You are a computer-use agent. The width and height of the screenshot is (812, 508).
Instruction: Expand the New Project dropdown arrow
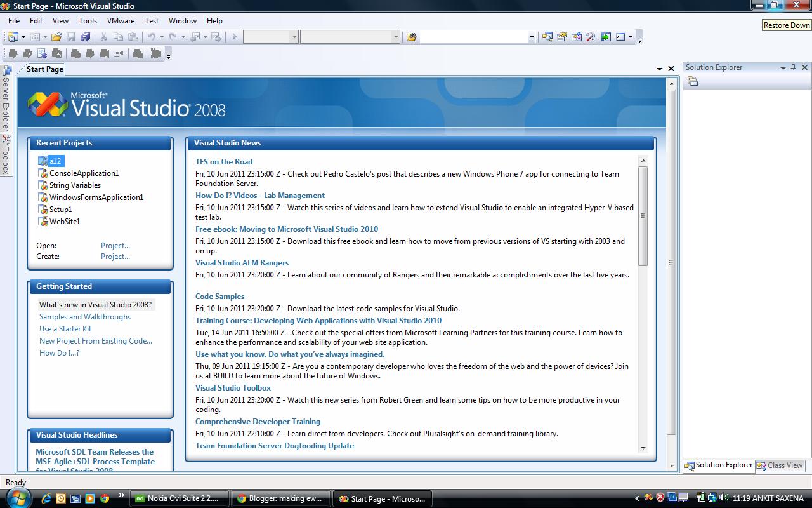(x=23, y=37)
